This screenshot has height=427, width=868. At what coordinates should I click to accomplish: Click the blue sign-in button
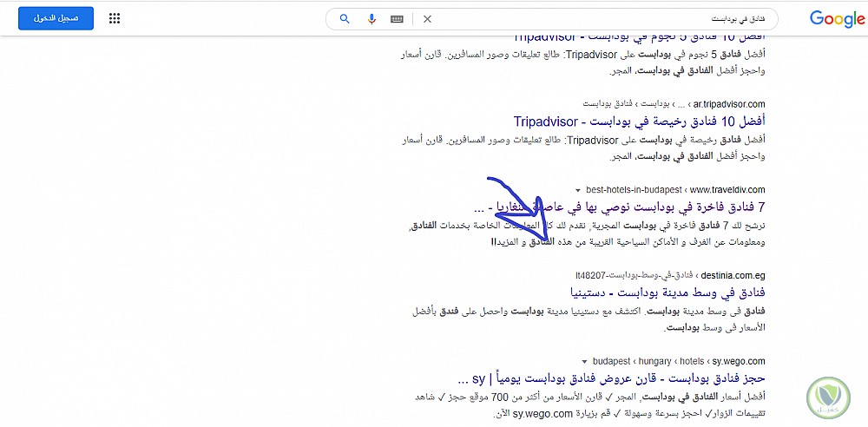coord(56,18)
